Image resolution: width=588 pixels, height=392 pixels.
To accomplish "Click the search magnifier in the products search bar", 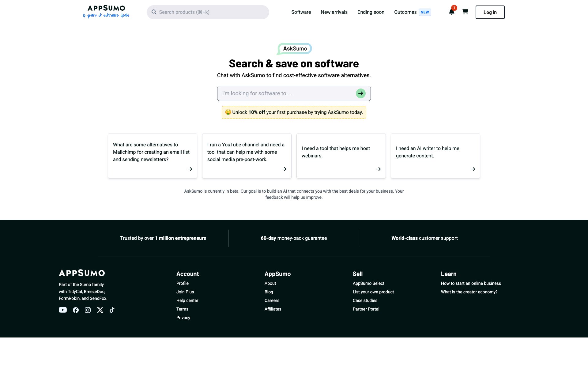I will point(154,12).
